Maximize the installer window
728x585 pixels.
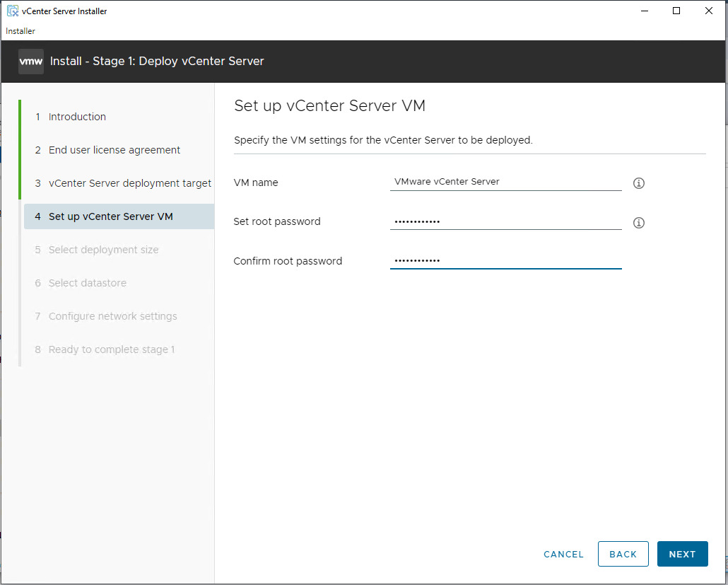(676, 11)
